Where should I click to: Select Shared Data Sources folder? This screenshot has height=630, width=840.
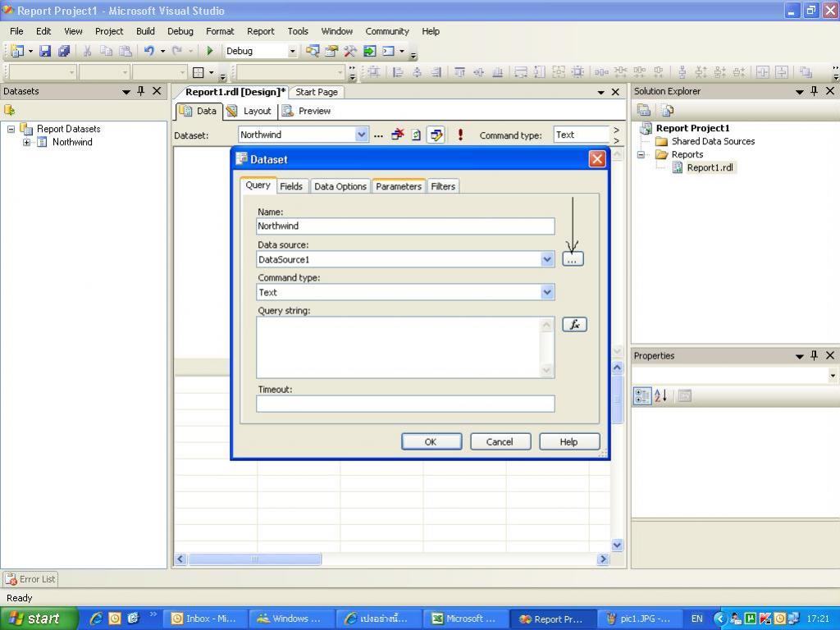(713, 141)
